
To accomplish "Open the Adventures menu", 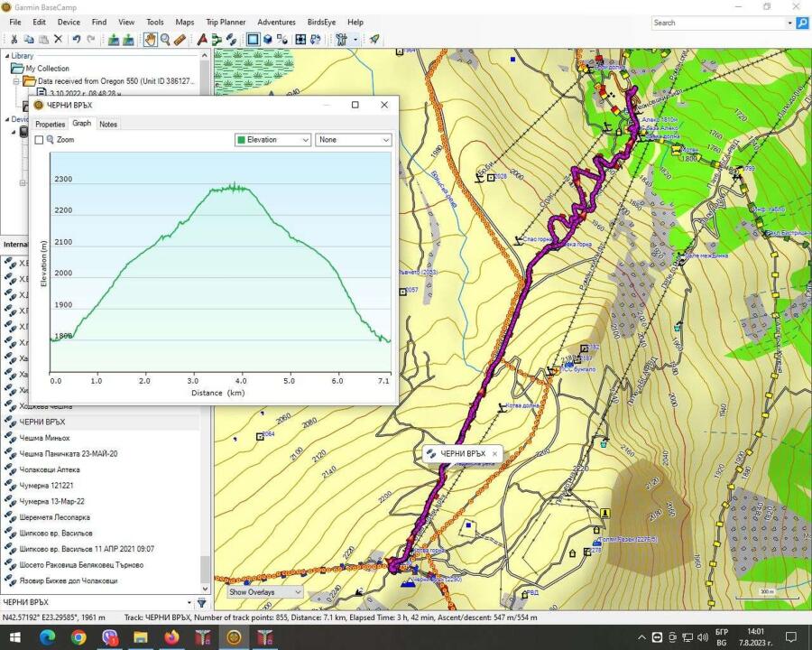I will tap(277, 23).
